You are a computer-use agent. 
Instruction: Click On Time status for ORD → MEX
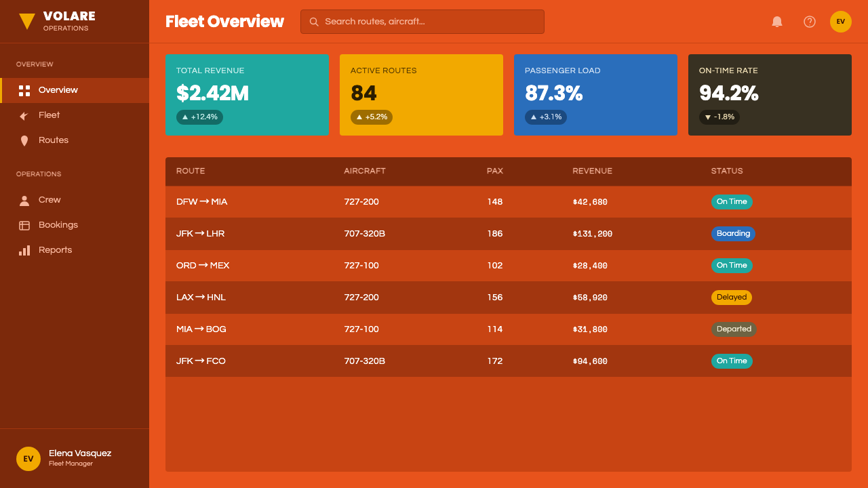pyautogui.click(x=732, y=266)
